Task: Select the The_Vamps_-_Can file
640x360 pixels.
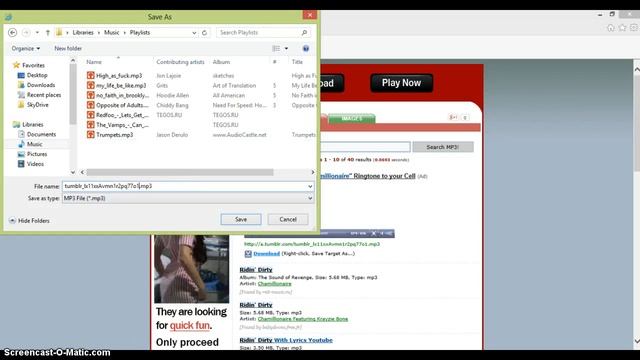Action: pyautogui.click(x=122, y=124)
